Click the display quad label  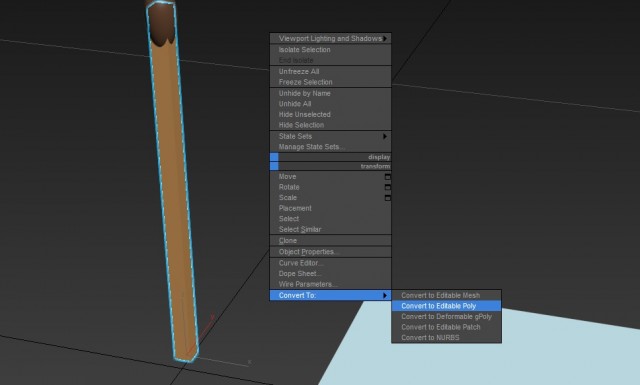(x=379, y=157)
